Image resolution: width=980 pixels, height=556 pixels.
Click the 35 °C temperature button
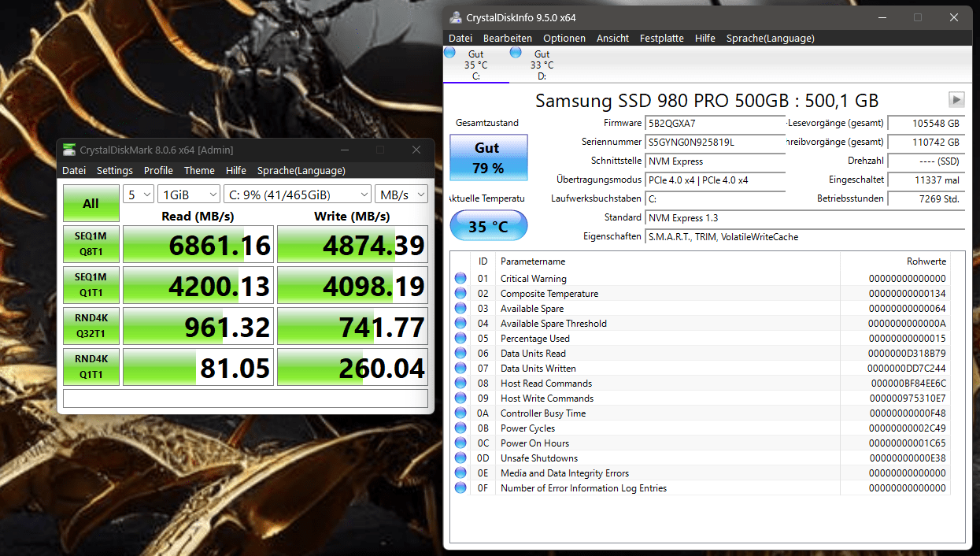click(x=488, y=227)
